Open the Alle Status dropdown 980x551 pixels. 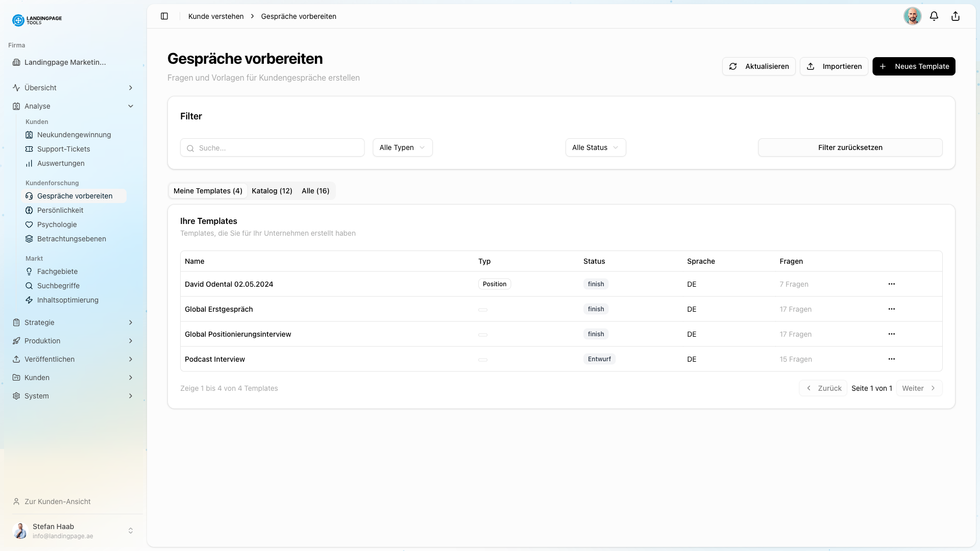tap(595, 147)
